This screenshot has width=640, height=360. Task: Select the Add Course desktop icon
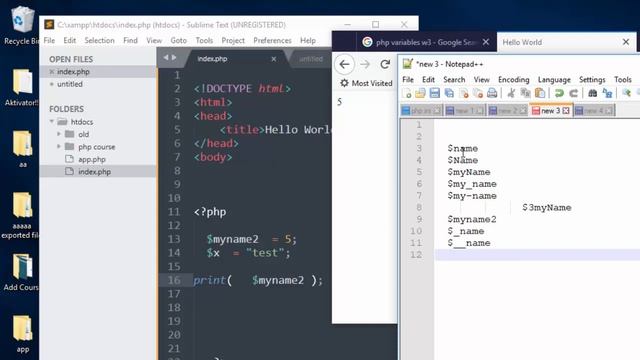tap(21, 272)
